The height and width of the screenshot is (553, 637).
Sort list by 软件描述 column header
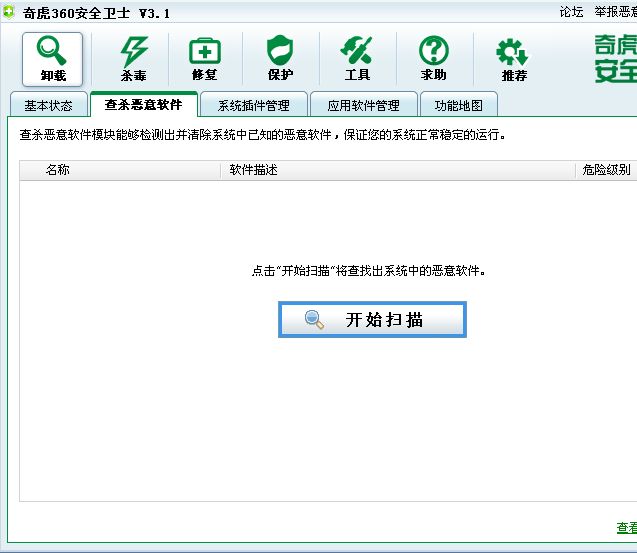tap(253, 170)
